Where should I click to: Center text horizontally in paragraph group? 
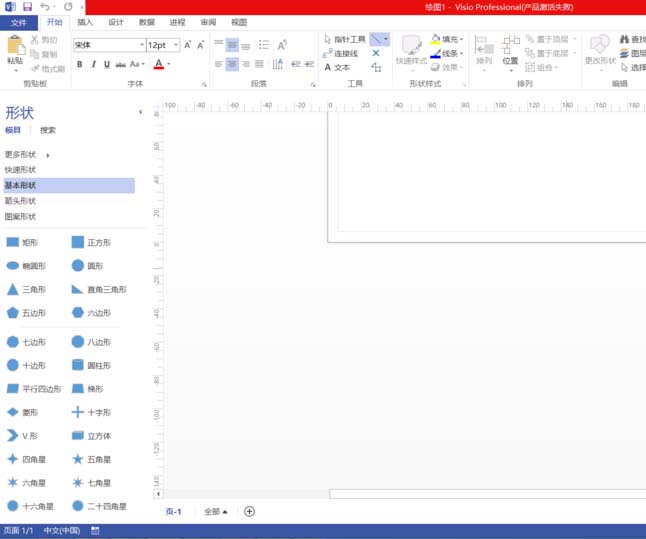click(232, 64)
